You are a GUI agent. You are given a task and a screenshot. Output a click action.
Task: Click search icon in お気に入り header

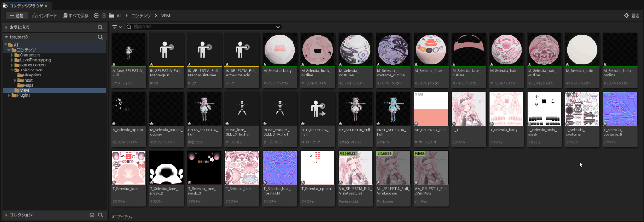click(x=100, y=27)
